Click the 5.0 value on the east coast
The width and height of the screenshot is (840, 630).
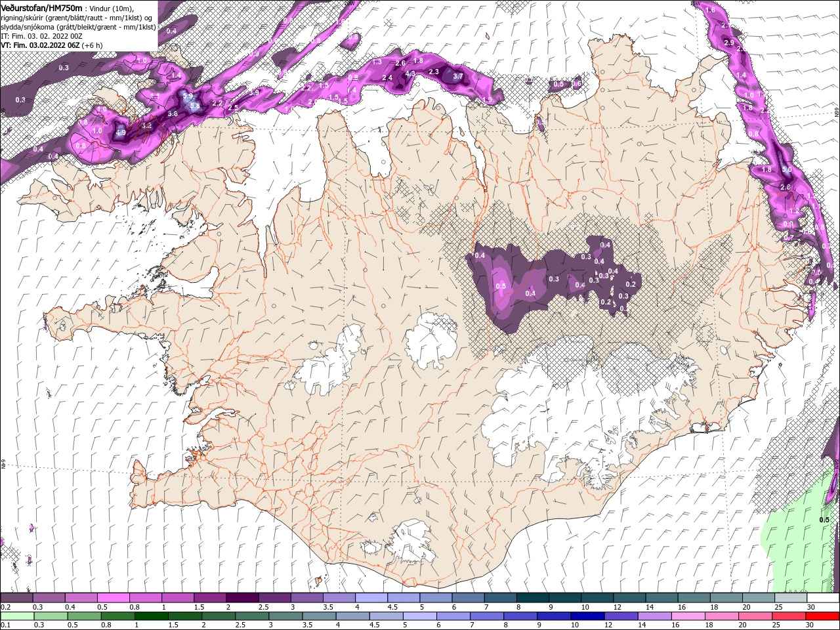[787, 169]
